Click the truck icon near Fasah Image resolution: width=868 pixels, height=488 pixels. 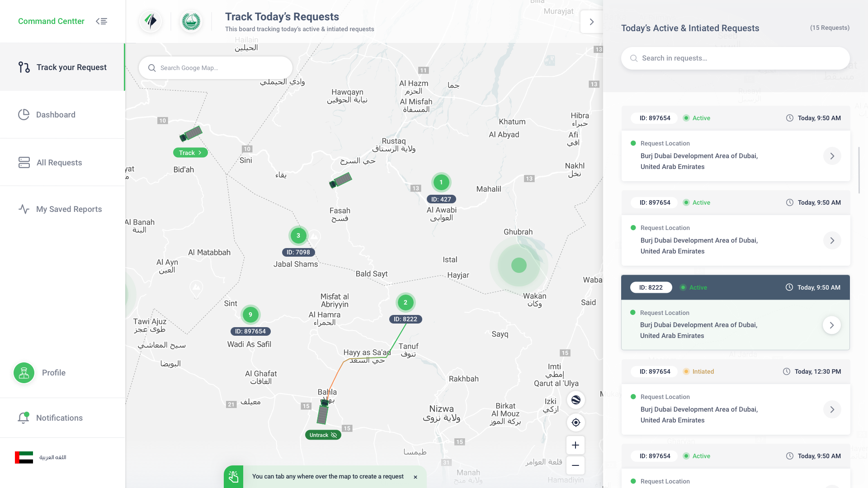(340, 180)
